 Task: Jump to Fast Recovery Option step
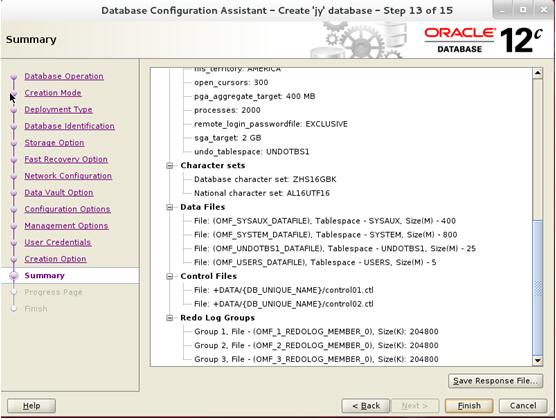click(66, 160)
